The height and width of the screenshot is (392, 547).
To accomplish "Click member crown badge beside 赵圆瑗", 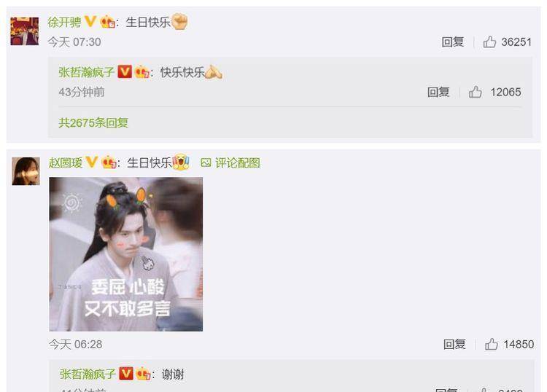I will (x=109, y=162).
